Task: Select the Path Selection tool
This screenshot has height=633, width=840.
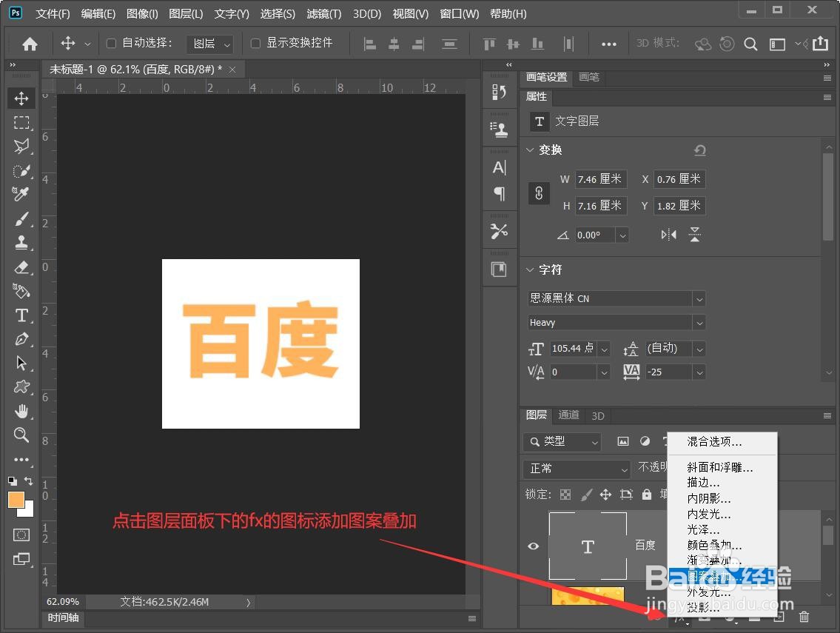Action: point(21,363)
